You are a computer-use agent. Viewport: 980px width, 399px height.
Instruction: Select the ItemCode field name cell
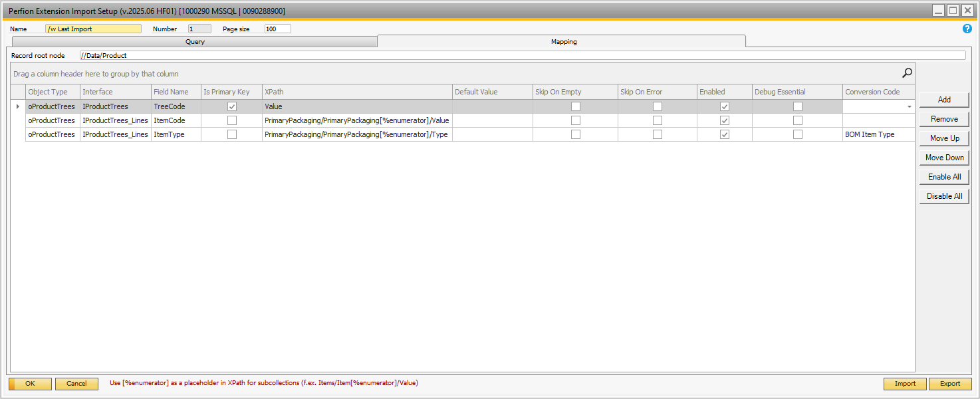(x=176, y=120)
